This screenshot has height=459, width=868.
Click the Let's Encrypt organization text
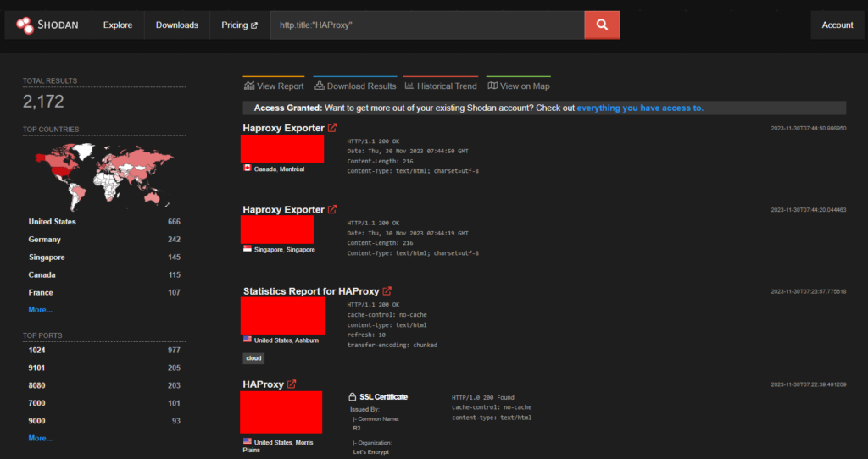coord(371,452)
